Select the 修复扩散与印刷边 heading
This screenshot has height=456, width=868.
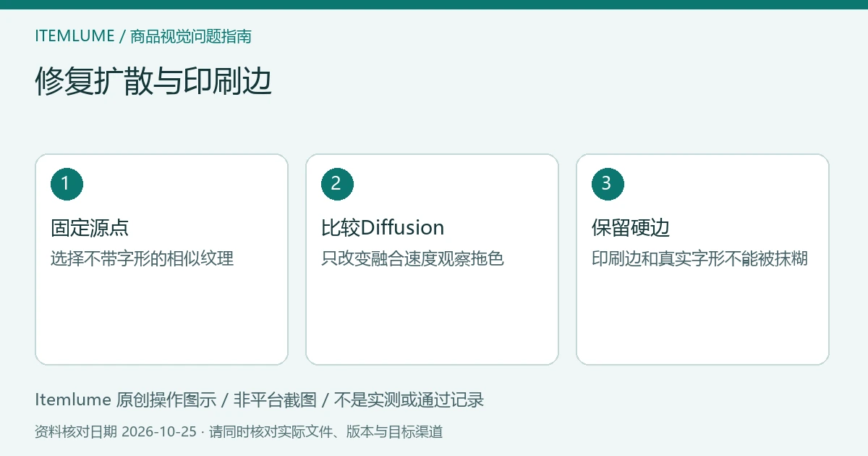pos(153,81)
